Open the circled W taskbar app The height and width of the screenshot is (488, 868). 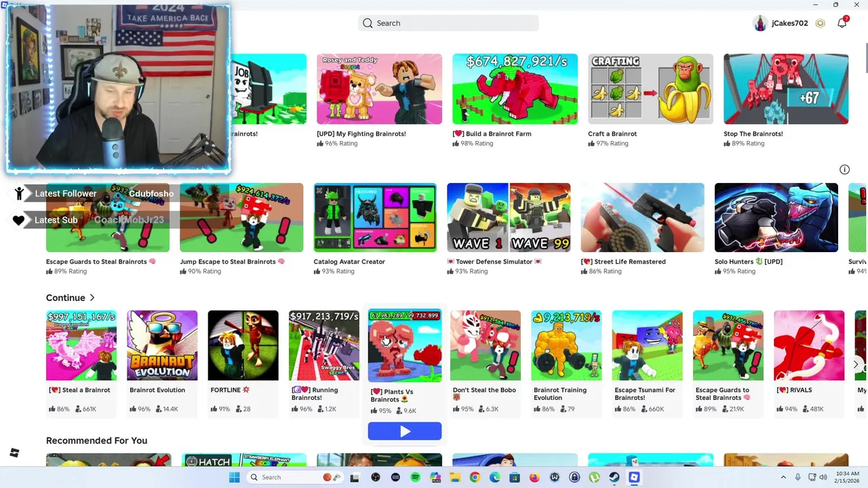tap(554, 477)
